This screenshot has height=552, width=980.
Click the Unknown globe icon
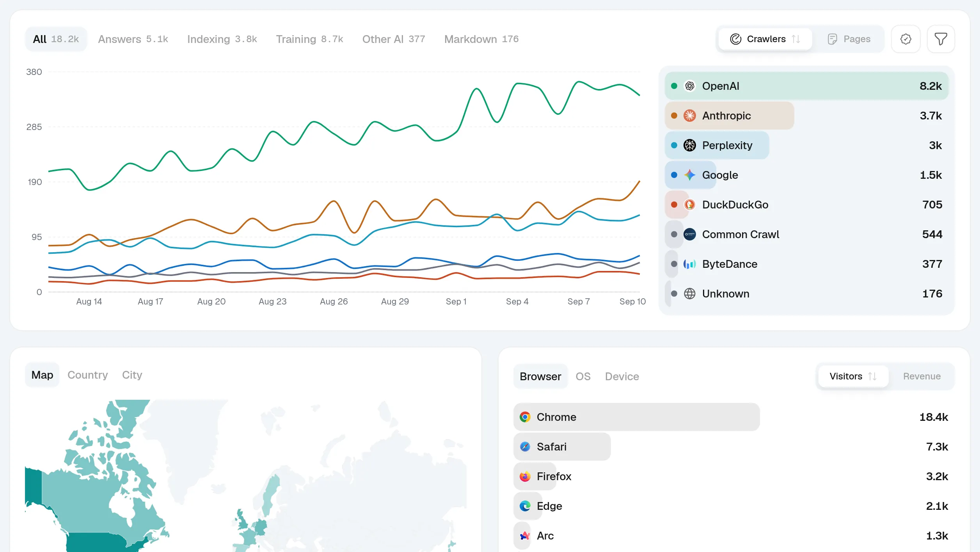[689, 294]
